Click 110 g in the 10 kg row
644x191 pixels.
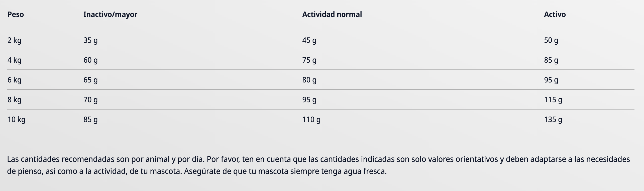tap(311, 120)
